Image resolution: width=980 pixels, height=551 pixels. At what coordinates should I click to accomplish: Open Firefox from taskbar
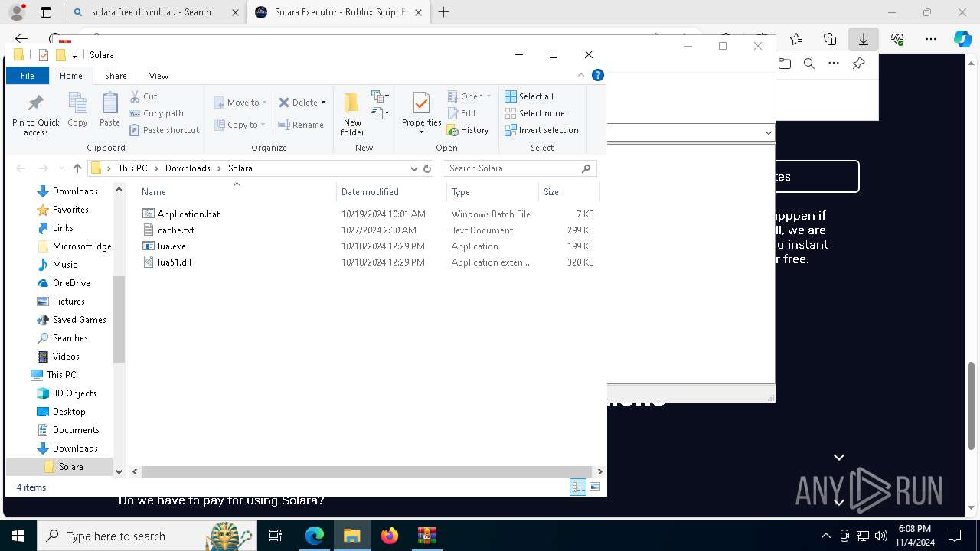click(390, 536)
